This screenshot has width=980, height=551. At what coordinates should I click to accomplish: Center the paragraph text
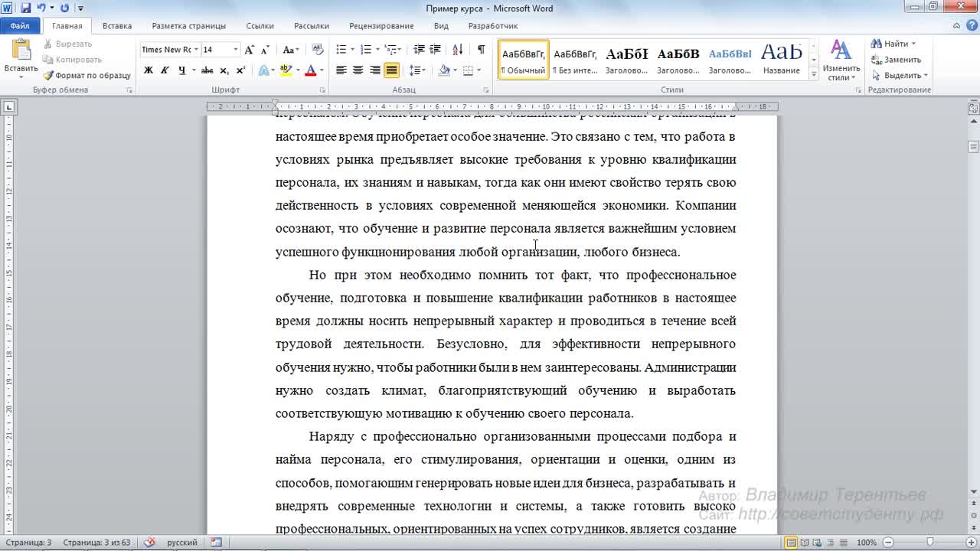click(358, 70)
